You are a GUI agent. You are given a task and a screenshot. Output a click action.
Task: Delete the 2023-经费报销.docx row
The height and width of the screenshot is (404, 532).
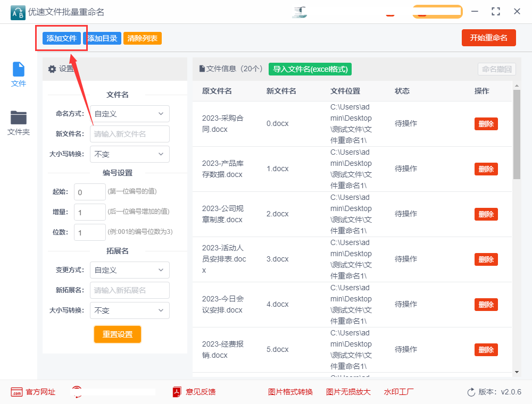pos(486,349)
